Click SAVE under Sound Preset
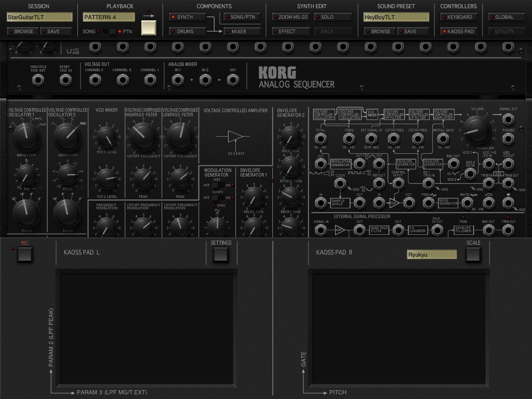Viewport: 532px width, 399px height. click(413, 31)
